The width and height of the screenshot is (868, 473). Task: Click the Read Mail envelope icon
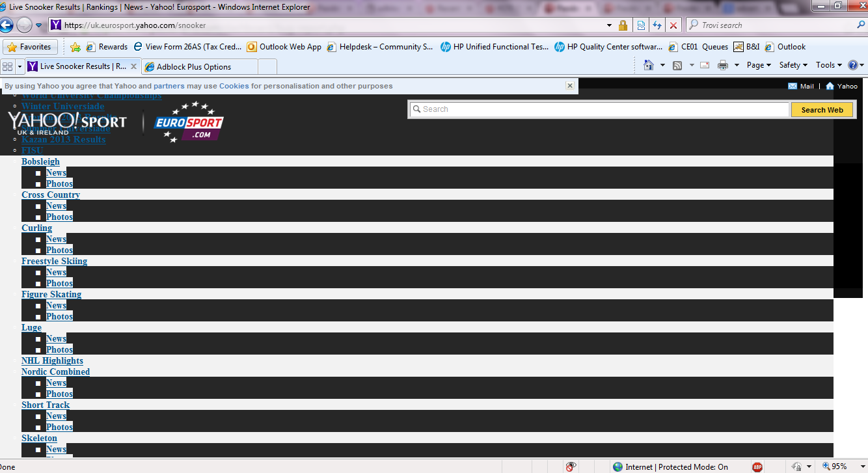click(705, 65)
